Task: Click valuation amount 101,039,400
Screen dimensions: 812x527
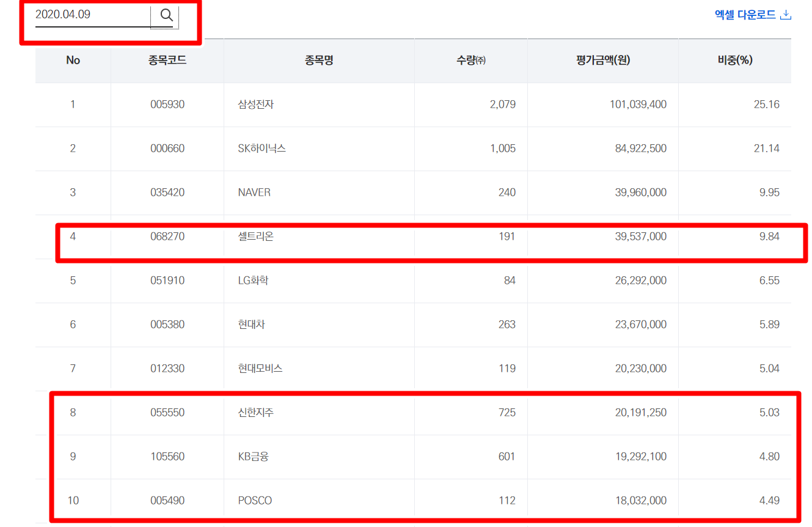Action: pyautogui.click(x=638, y=105)
